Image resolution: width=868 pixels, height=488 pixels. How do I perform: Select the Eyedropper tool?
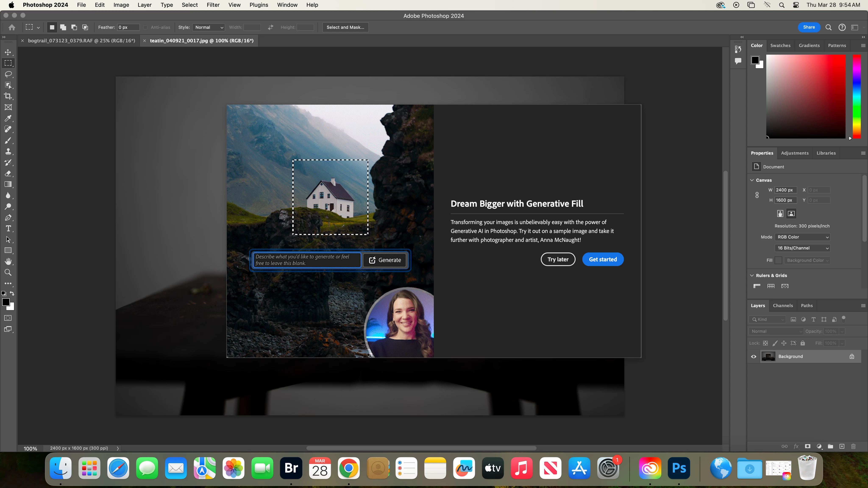click(8, 118)
